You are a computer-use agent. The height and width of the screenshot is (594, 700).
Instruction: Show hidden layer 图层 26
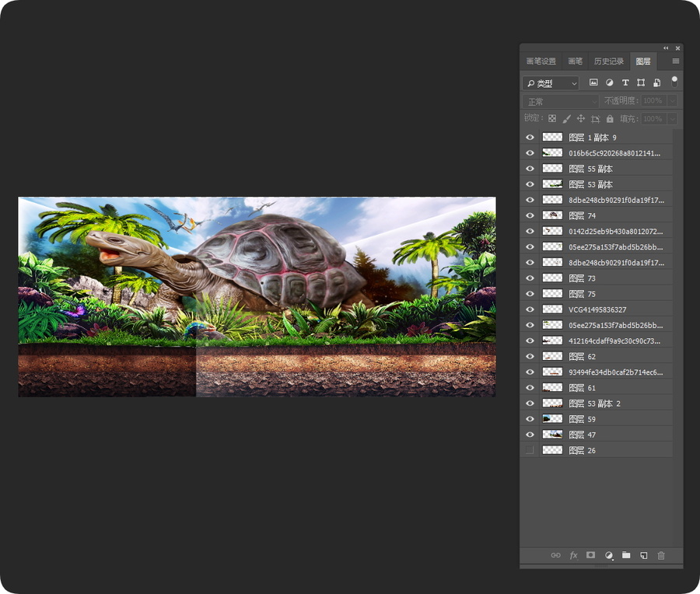[530, 450]
